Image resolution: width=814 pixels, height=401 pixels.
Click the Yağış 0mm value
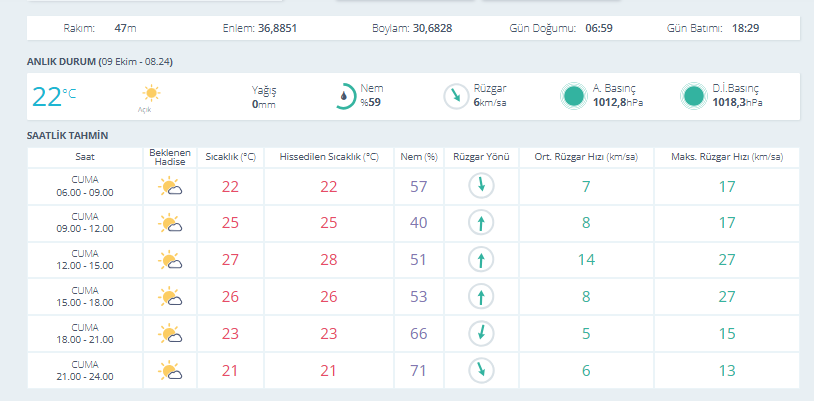tap(264, 104)
